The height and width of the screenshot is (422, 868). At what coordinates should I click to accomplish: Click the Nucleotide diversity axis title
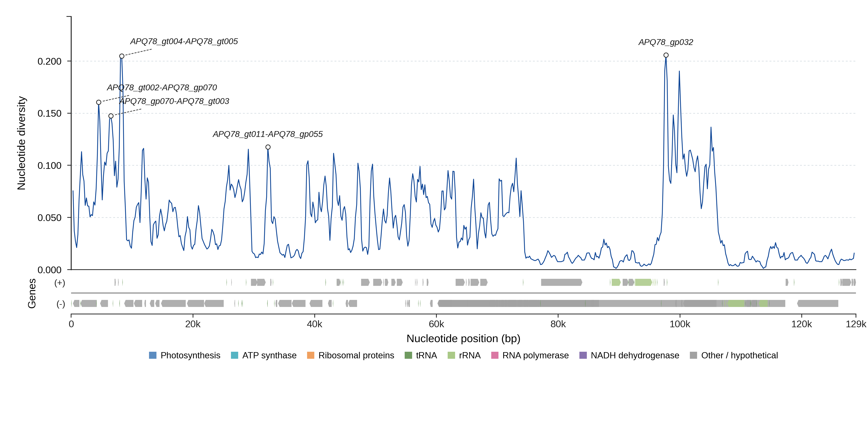click(x=21, y=143)
